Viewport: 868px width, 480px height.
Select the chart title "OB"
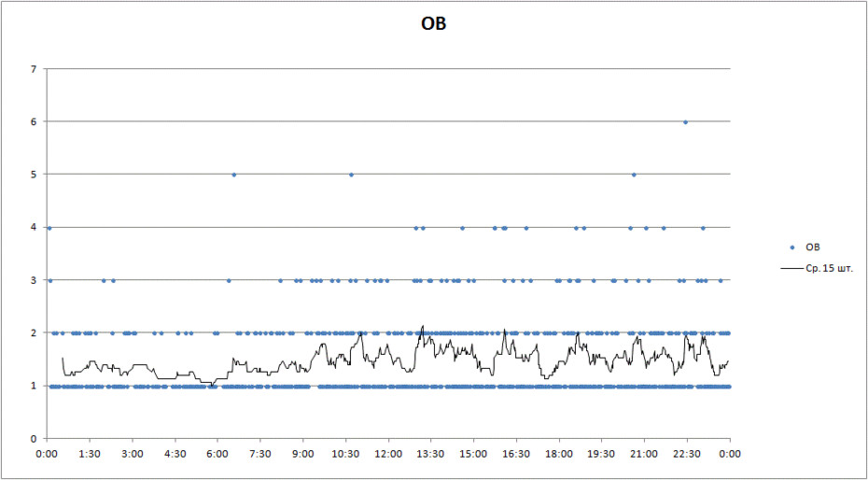433,25
